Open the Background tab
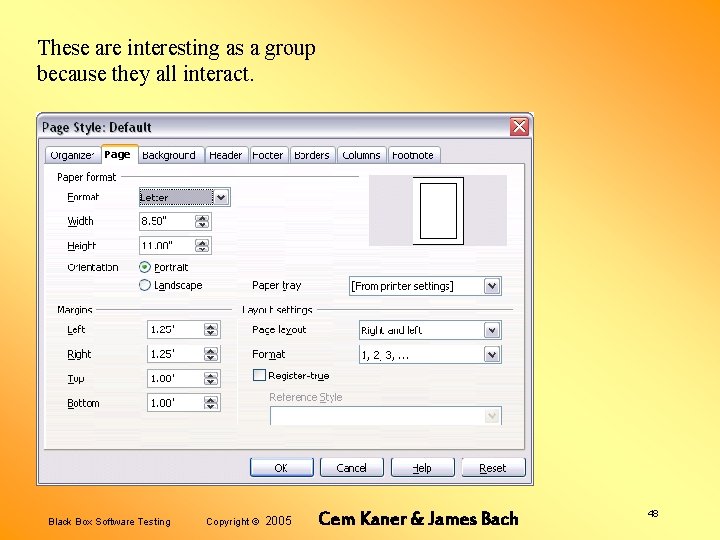This screenshot has height=540, width=720. coord(169,155)
